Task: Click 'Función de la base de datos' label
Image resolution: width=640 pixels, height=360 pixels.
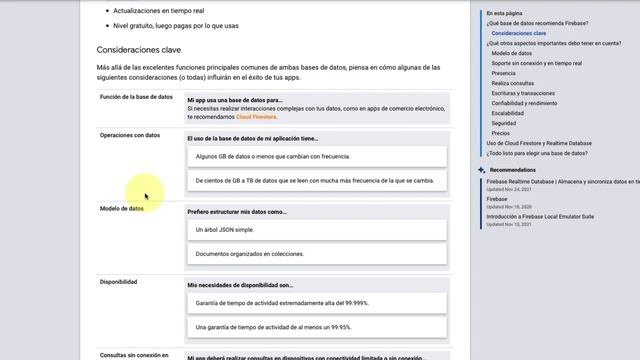Action: (136, 97)
